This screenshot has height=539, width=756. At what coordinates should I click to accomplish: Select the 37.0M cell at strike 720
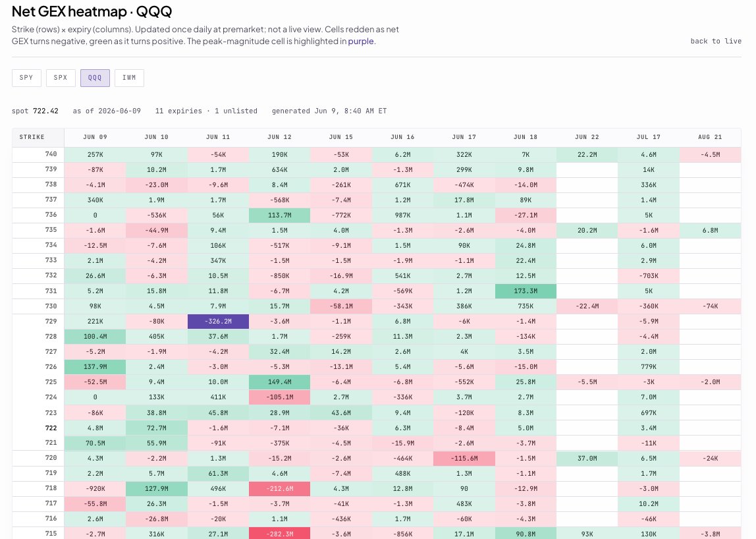coord(587,459)
